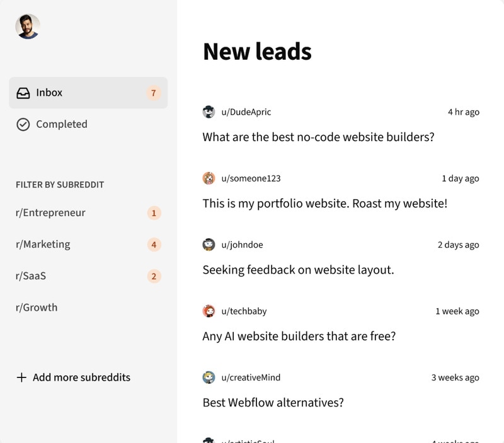Click the plus icon for adding subreddits
504x443 pixels.
click(x=21, y=377)
